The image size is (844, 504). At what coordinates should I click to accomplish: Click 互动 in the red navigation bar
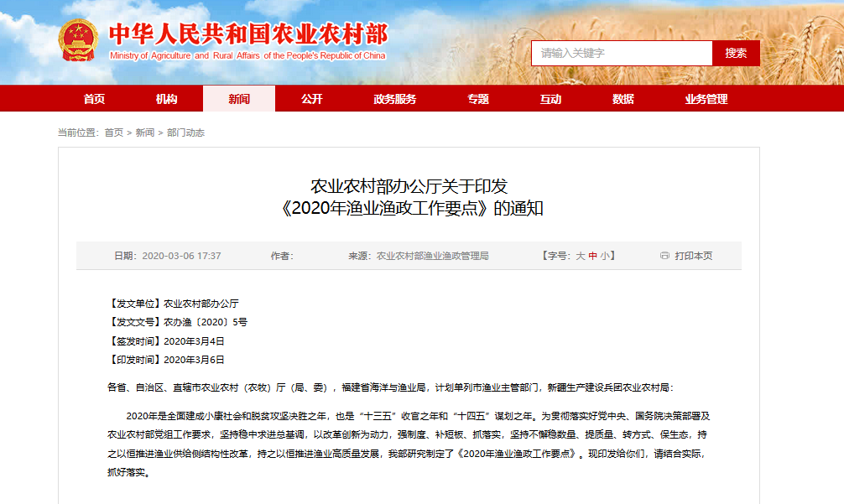click(550, 99)
